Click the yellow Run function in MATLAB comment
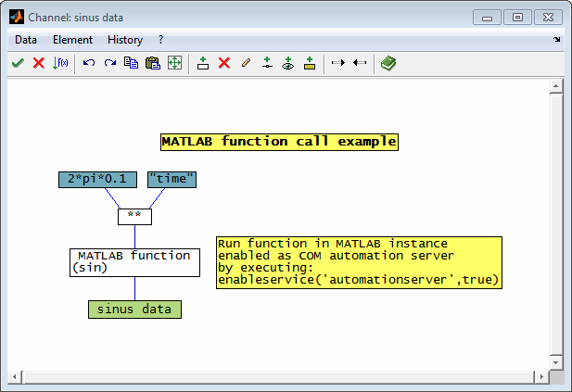Viewport: 572px width, 392px height. 359,262
